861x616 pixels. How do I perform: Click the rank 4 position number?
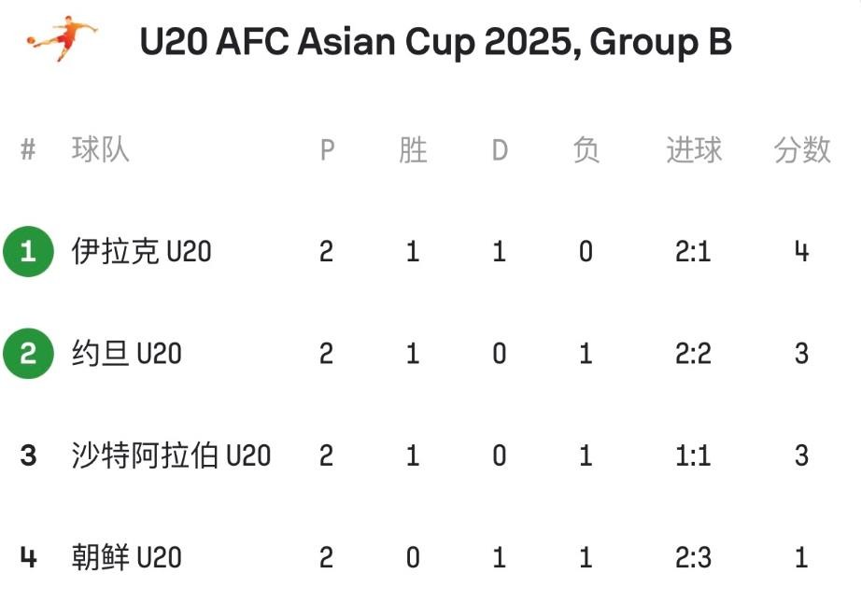(28, 557)
